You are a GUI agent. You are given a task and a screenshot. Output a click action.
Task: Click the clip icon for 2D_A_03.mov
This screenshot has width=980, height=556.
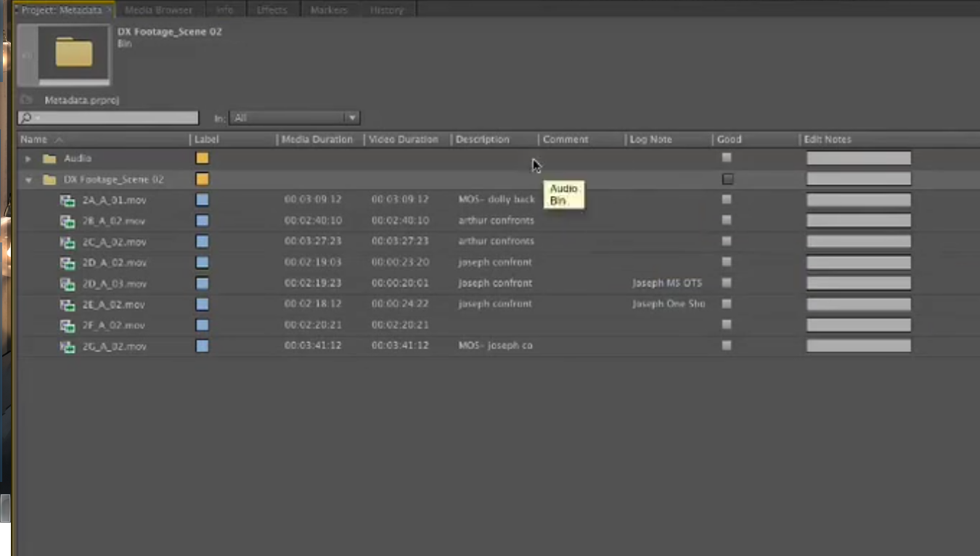click(x=68, y=284)
